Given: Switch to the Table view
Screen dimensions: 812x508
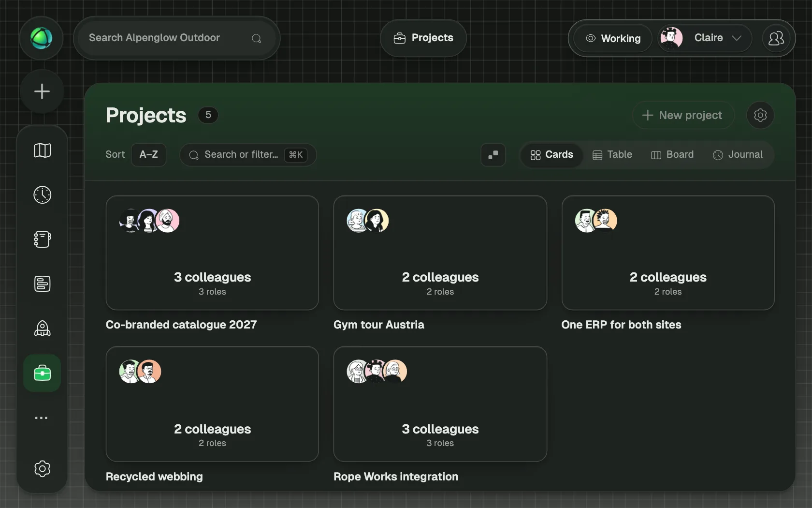Looking at the screenshot, I should [612, 155].
